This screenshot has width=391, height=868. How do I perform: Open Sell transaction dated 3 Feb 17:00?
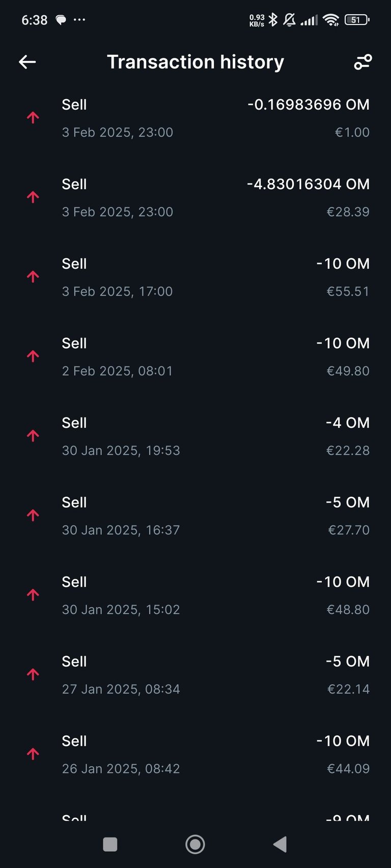point(195,277)
